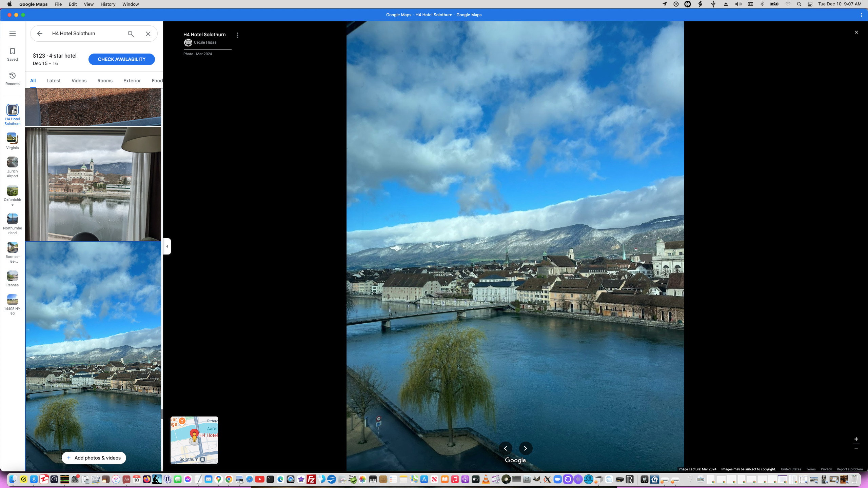Click the search magnifier icon
The width and height of the screenshot is (868, 488).
(130, 34)
